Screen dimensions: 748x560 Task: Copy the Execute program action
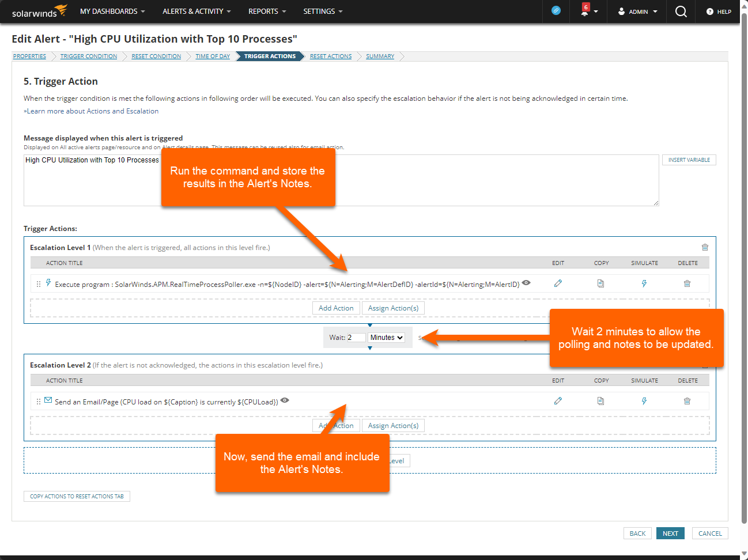pos(600,283)
